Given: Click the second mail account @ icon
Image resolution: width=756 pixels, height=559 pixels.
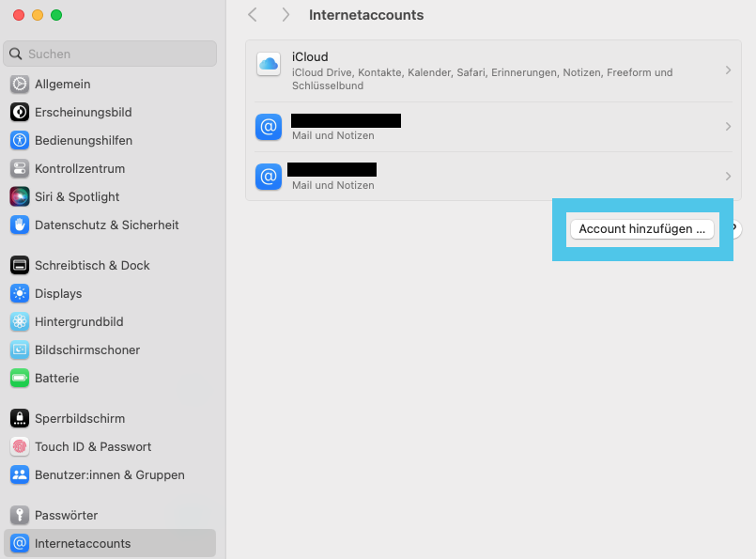Looking at the screenshot, I should tap(269, 177).
